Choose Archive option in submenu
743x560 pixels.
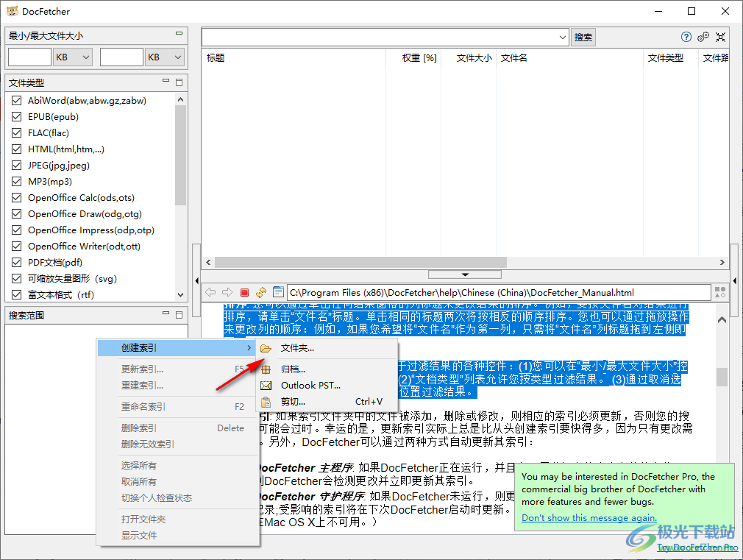327,369
